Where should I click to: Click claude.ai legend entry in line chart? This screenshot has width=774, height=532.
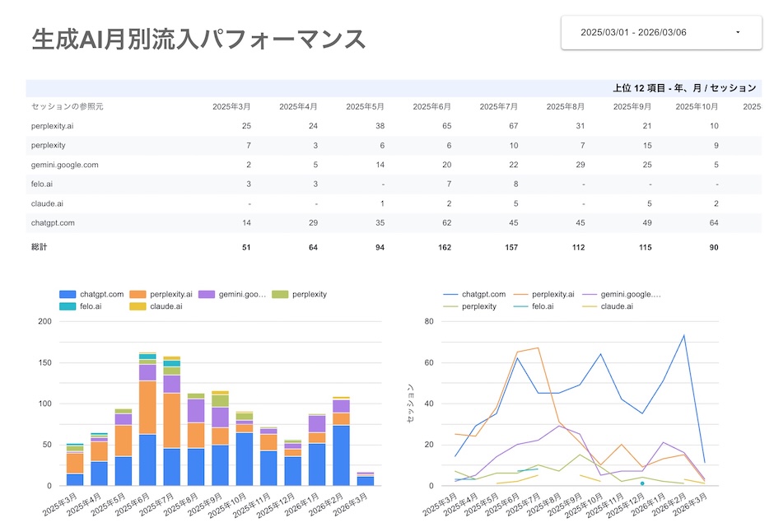(x=608, y=306)
